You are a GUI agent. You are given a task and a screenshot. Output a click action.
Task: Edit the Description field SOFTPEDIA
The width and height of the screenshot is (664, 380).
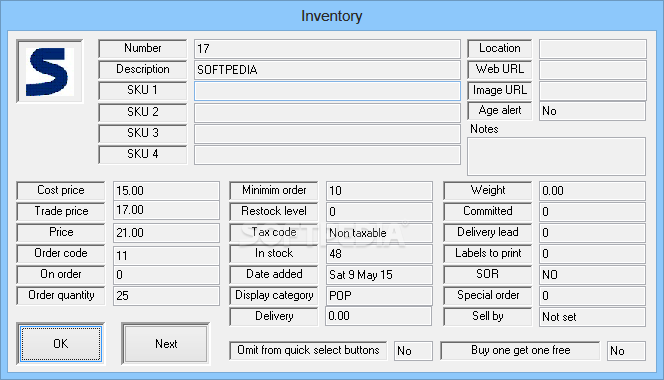327,70
